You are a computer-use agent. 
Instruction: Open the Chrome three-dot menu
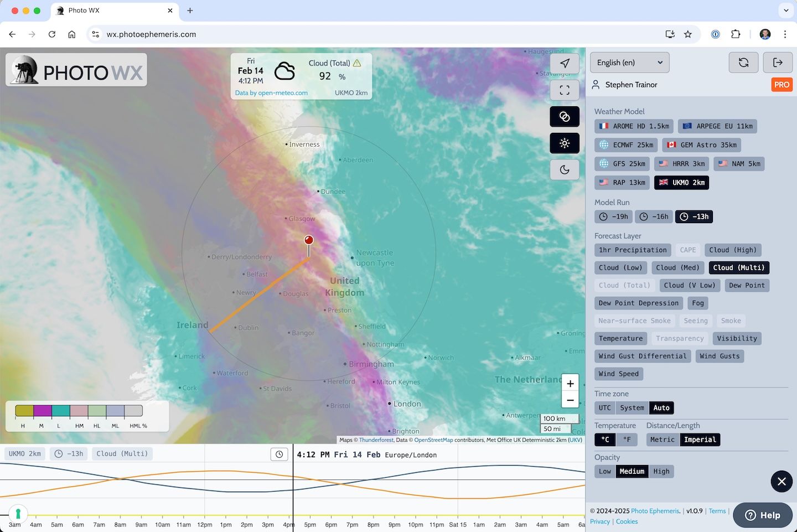coord(785,34)
